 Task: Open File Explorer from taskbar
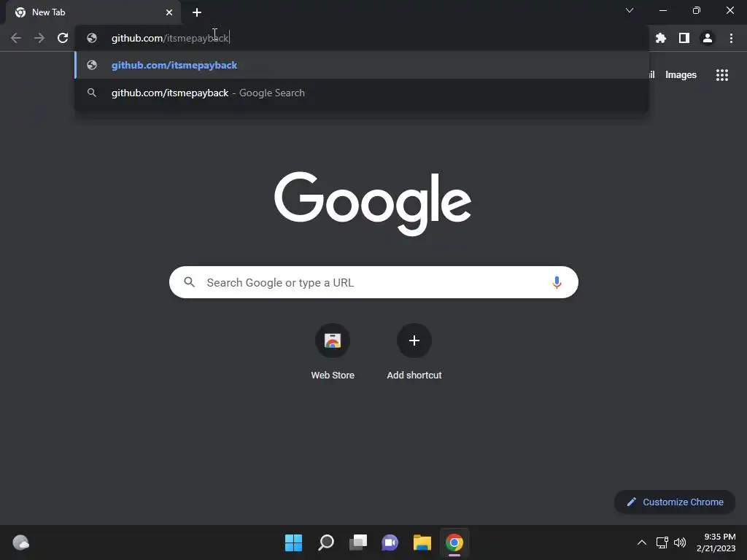422,542
